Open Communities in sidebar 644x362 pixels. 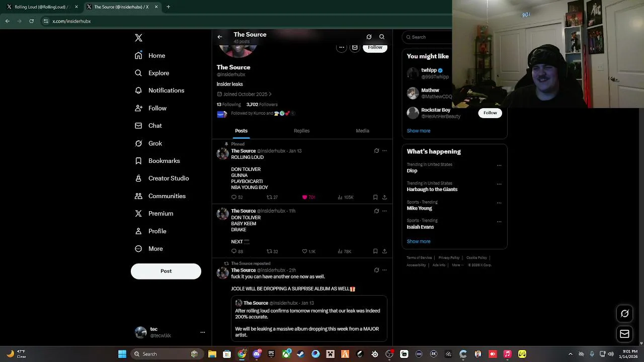[160, 196]
